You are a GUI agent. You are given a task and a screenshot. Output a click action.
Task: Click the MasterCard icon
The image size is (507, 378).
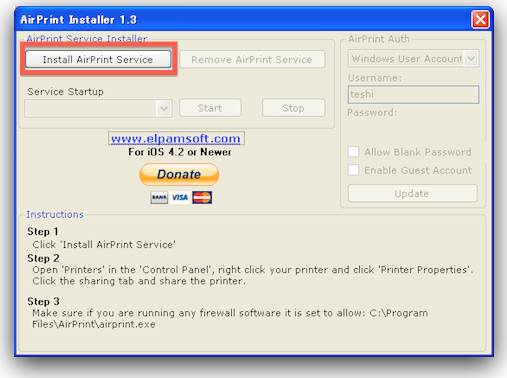tap(202, 197)
